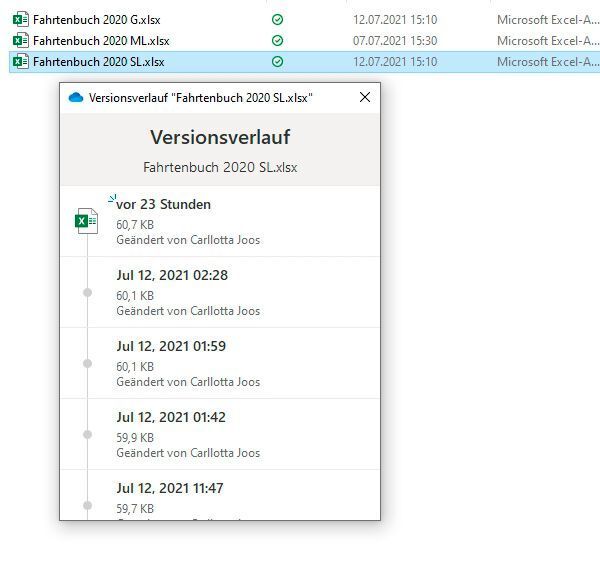Click sync status checkmark for Fahrtenbuch 2020 SL.xlsx

pos(277,61)
